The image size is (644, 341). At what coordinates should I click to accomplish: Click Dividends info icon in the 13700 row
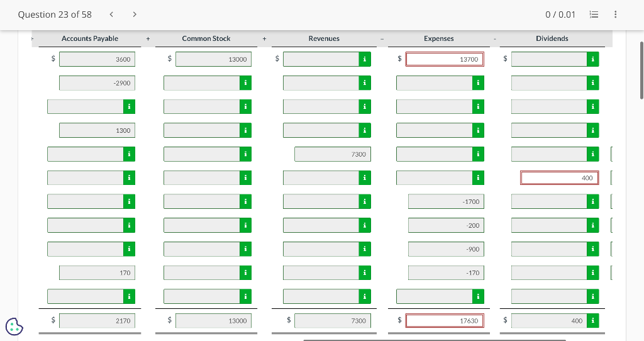(x=592, y=59)
